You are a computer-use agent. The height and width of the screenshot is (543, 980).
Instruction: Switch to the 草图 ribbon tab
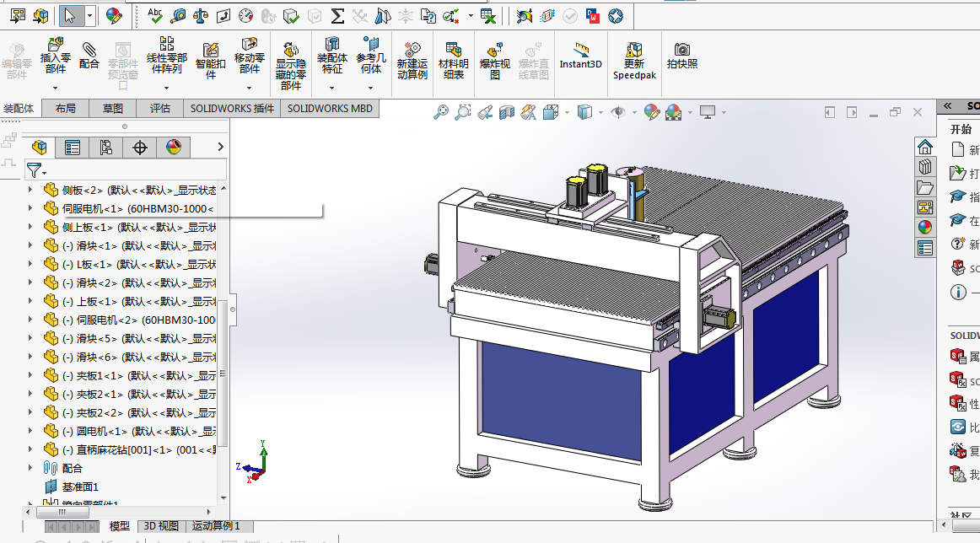[112, 109]
